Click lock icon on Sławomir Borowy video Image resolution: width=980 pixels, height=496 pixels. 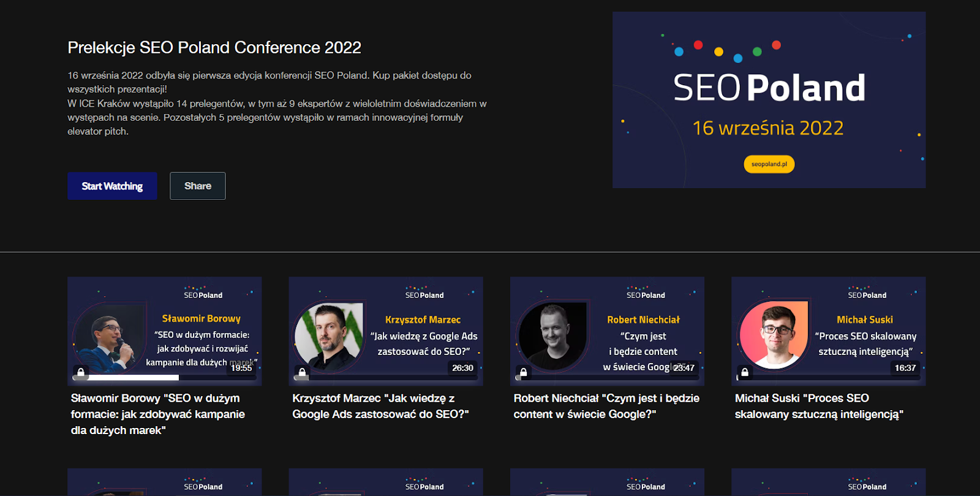[x=81, y=372]
